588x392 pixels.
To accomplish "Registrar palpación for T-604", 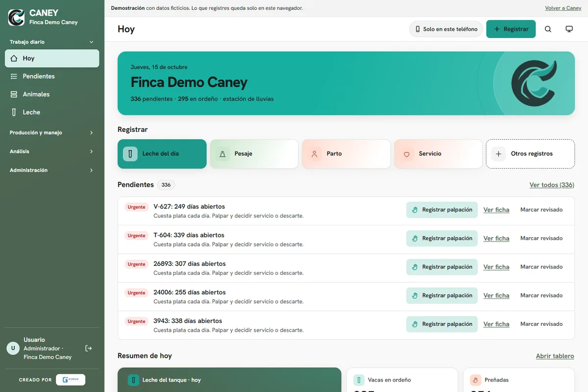I will [442, 239].
